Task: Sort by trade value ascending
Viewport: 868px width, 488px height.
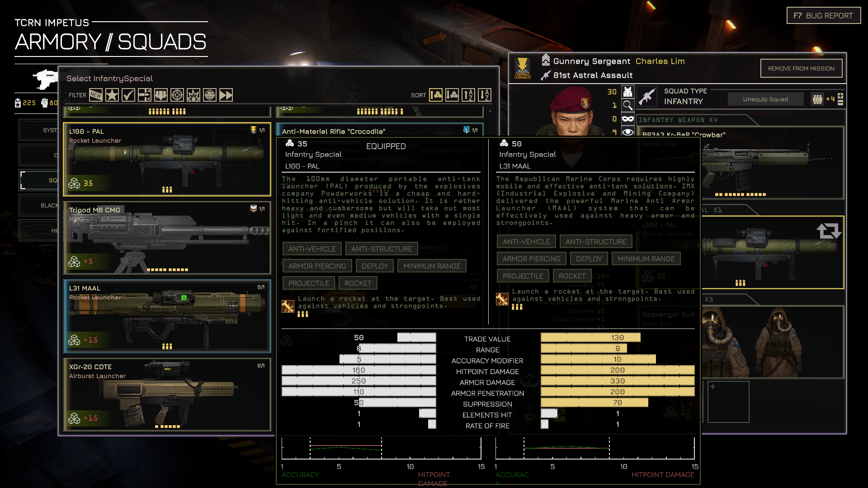Action: (436, 95)
